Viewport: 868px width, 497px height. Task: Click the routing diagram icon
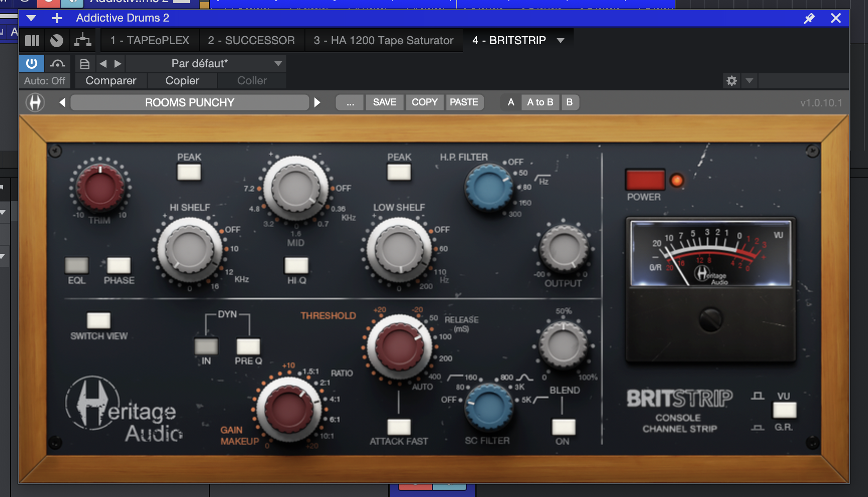83,41
